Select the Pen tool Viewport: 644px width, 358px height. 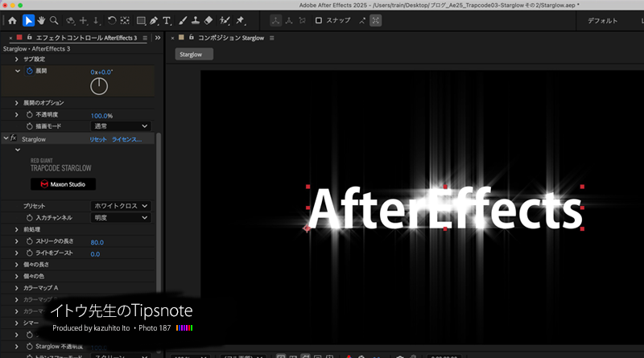pyautogui.click(x=154, y=21)
